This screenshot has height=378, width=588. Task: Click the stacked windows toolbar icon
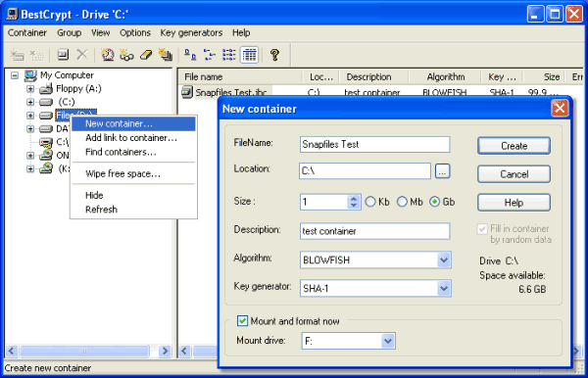point(166,55)
